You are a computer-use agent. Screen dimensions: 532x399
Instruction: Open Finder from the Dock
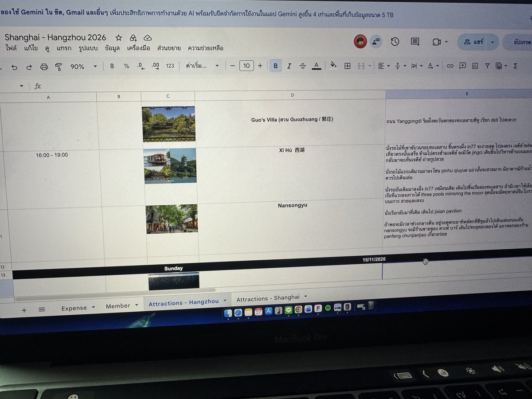click(x=228, y=313)
